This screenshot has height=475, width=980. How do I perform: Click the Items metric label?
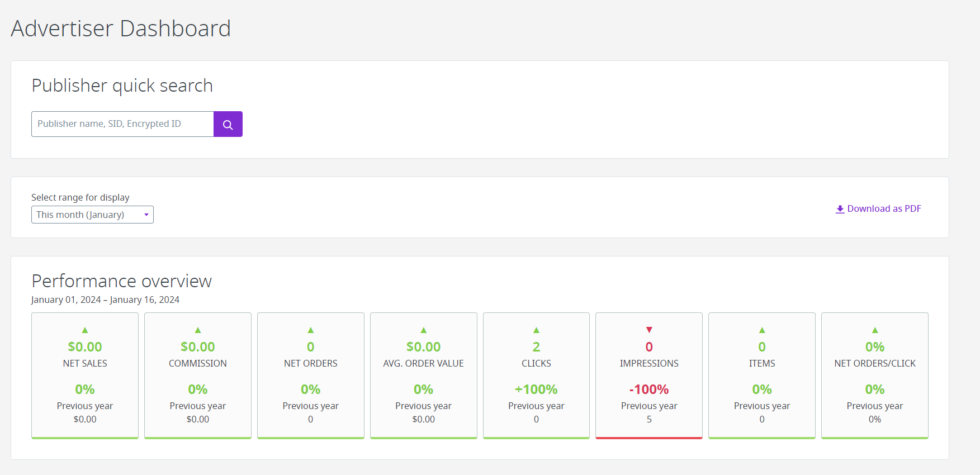point(762,363)
